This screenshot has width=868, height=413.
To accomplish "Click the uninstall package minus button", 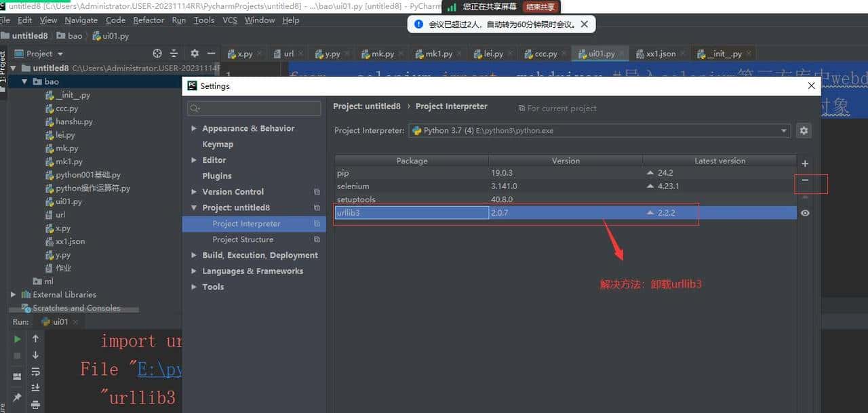I will [x=805, y=180].
